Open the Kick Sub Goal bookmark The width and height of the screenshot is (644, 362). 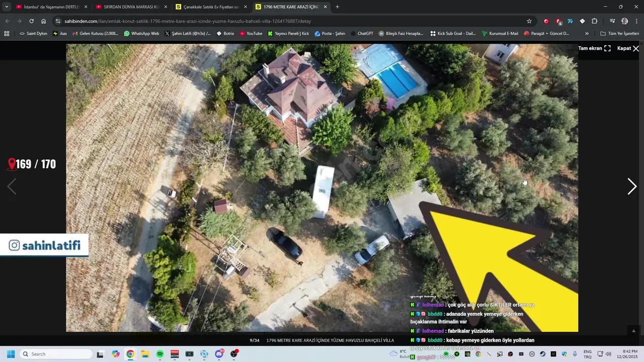click(x=453, y=33)
